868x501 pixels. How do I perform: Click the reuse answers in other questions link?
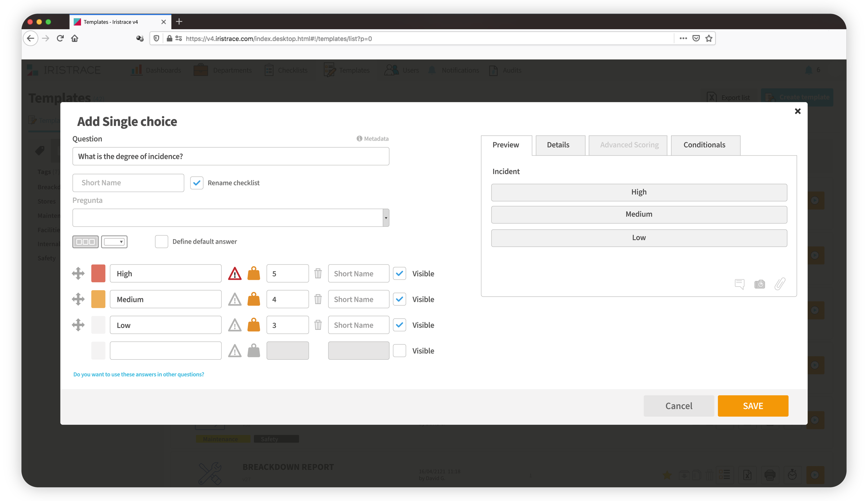pyautogui.click(x=139, y=374)
